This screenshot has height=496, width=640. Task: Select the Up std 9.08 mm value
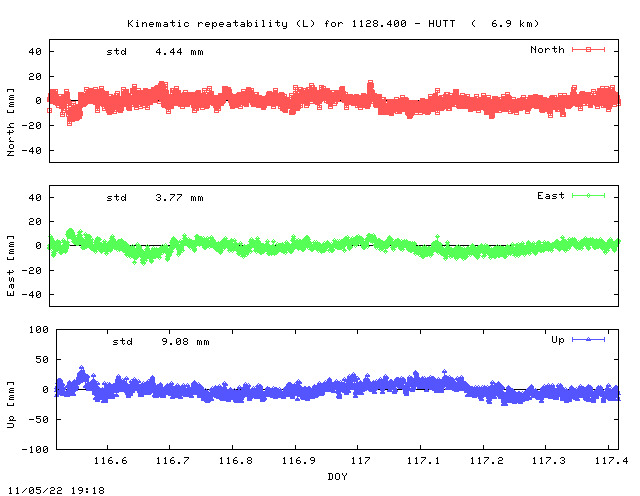185,342
